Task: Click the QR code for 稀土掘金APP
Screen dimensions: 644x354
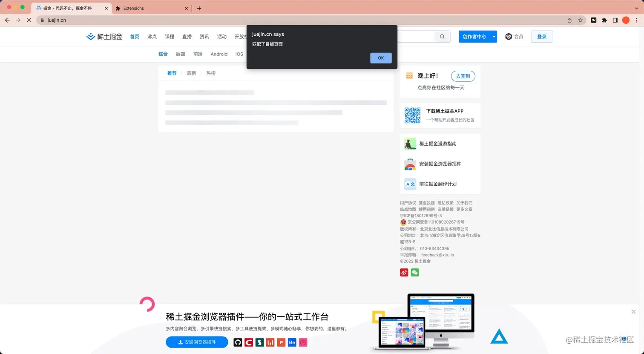Action: [412, 115]
